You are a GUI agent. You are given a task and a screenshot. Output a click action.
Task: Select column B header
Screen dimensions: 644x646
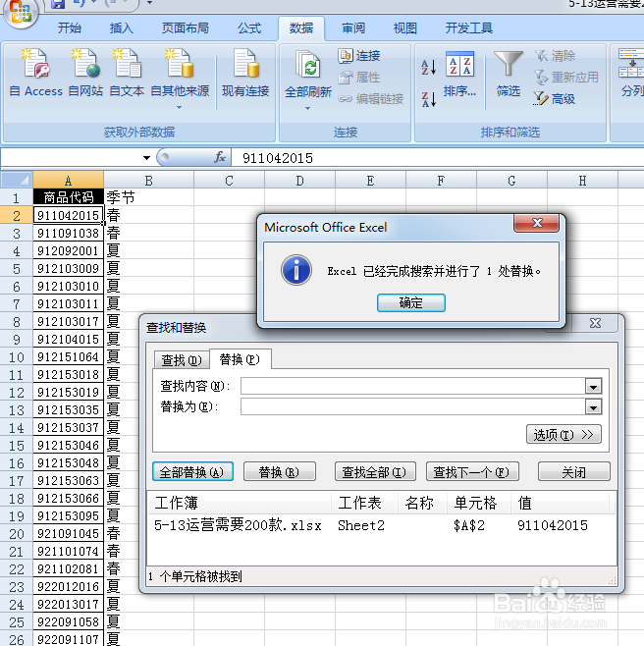point(148,180)
